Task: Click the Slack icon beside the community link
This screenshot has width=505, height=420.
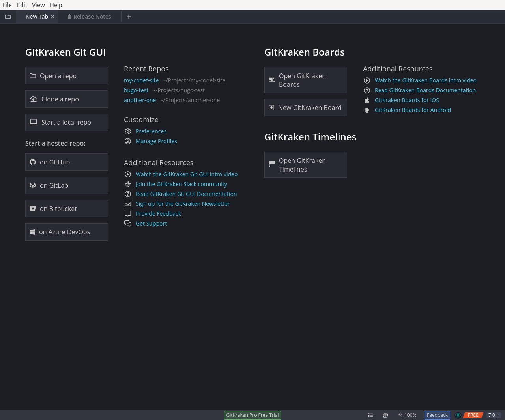Action: point(128,184)
